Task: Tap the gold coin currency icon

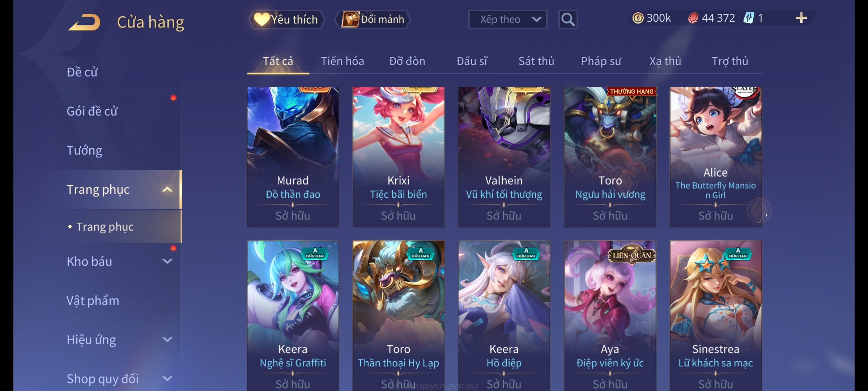Action: [x=638, y=18]
